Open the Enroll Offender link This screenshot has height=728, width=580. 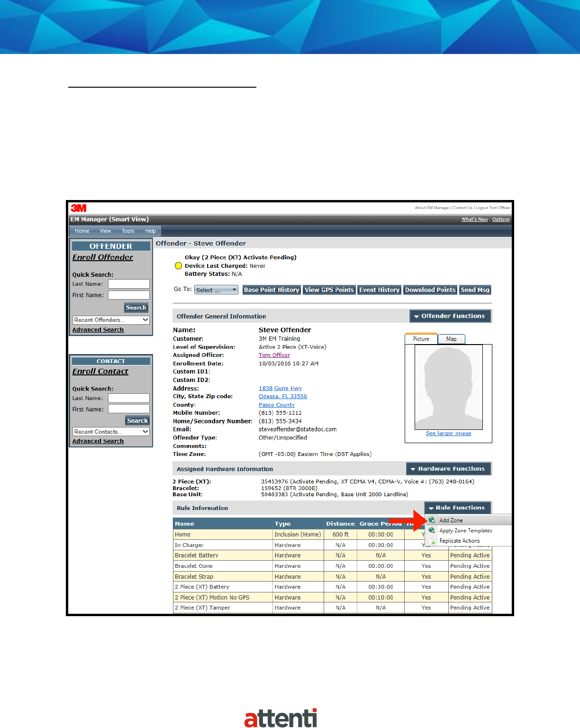pos(103,257)
